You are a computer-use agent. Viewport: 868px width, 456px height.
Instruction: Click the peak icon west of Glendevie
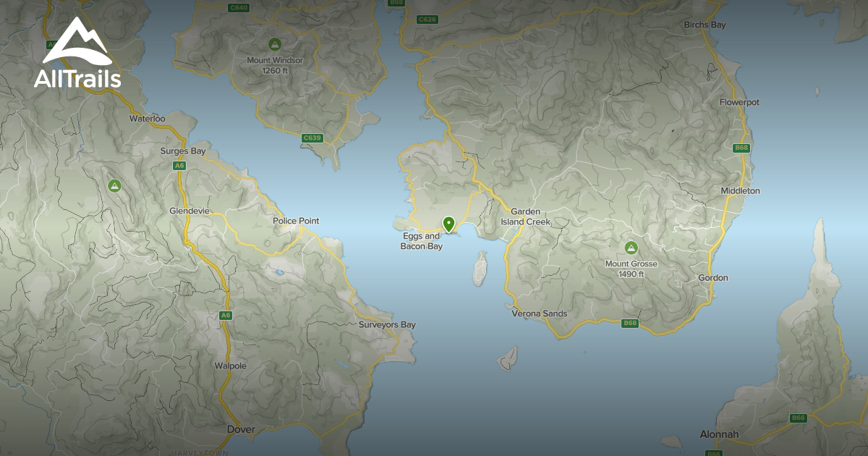click(114, 186)
